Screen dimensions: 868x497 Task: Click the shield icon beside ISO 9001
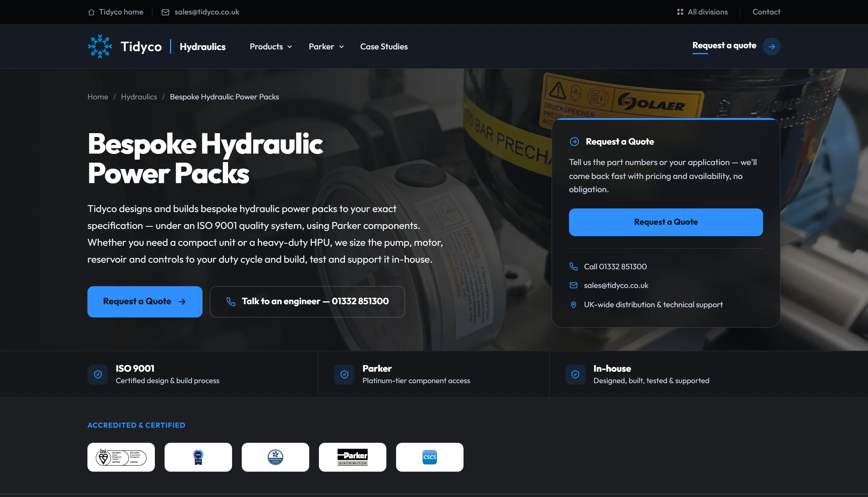98,374
